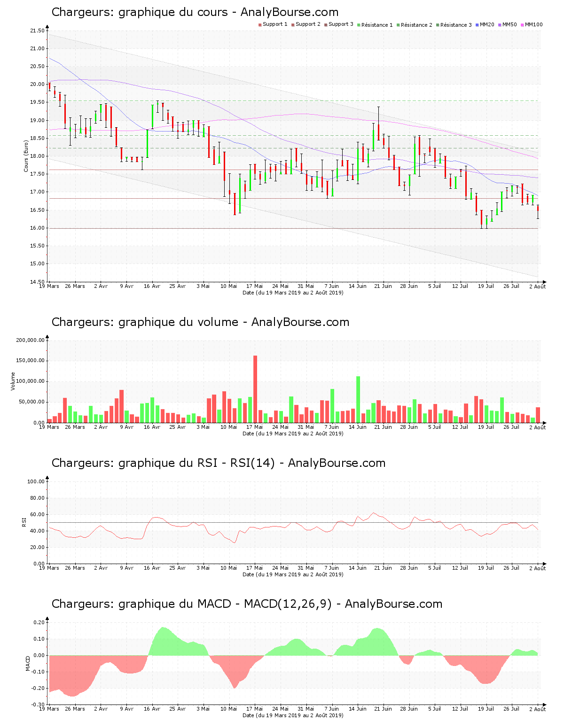Screen dimensions: 564x728
Task: Click the Support 3 legend entry
Action: click(339, 24)
